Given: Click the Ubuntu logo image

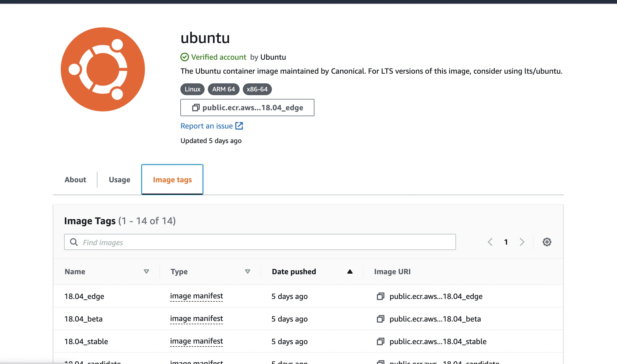Looking at the screenshot, I should pyautogui.click(x=103, y=69).
